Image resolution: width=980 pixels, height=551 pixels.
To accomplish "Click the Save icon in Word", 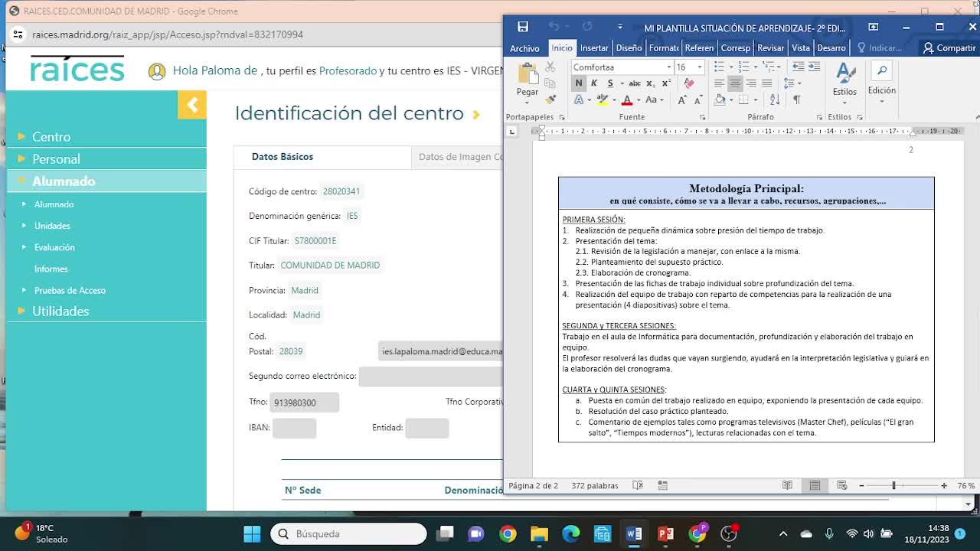I will (x=523, y=27).
